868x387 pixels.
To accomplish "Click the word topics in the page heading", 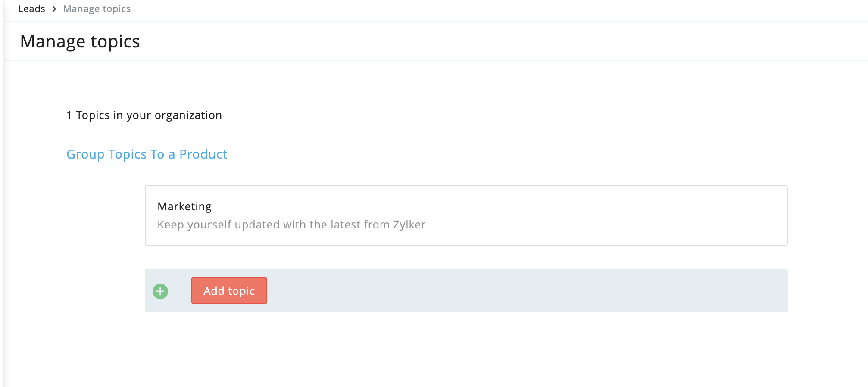I will (115, 41).
